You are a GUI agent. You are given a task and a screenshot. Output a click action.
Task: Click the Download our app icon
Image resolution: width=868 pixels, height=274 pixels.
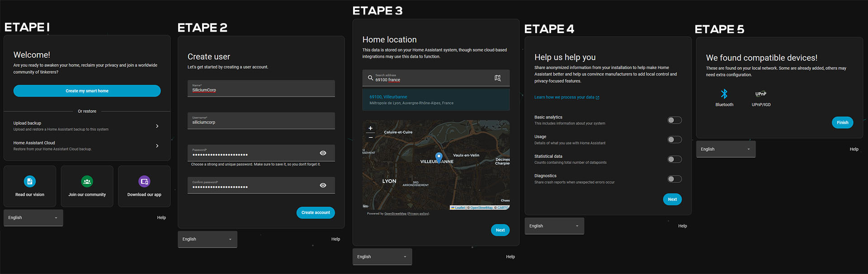(144, 182)
